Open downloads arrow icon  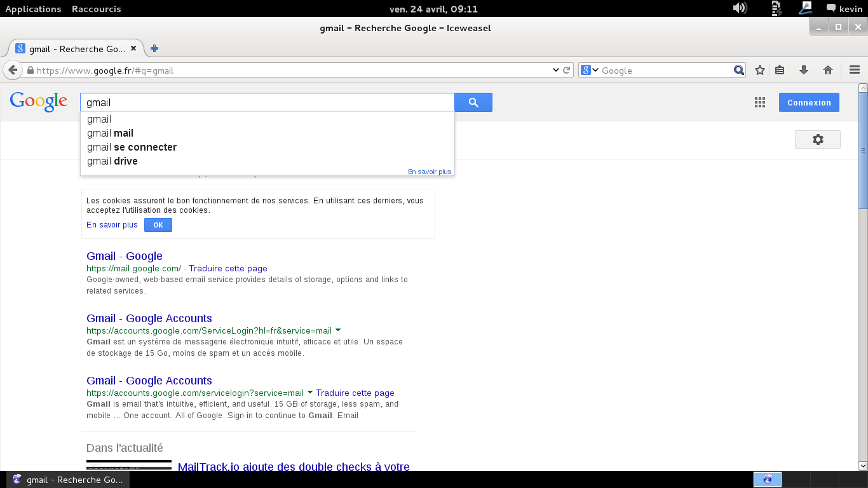click(804, 71)
